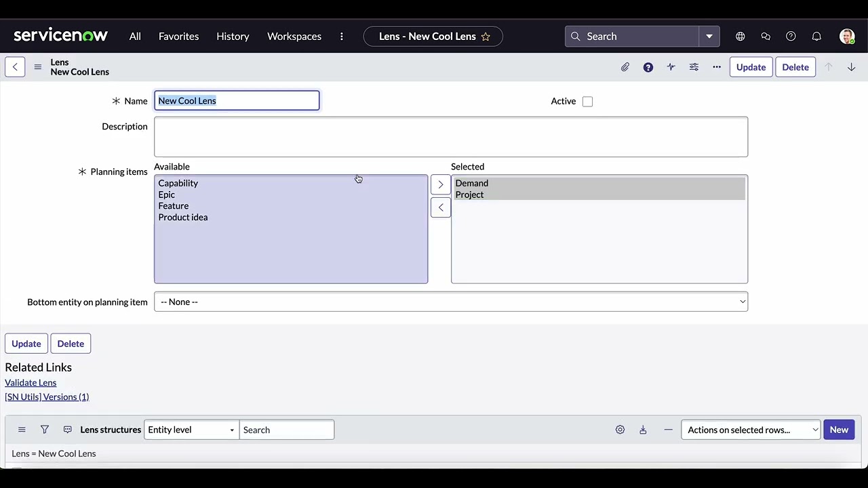Expand the search bar dropdown arrow
Screen dimensions: 868x488
click(x=709, y=36)
